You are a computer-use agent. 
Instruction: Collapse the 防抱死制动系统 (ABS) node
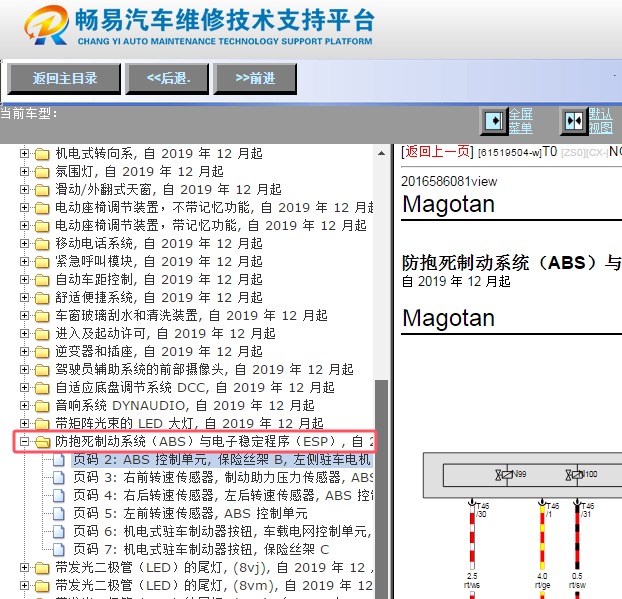[x=24, y=441]
